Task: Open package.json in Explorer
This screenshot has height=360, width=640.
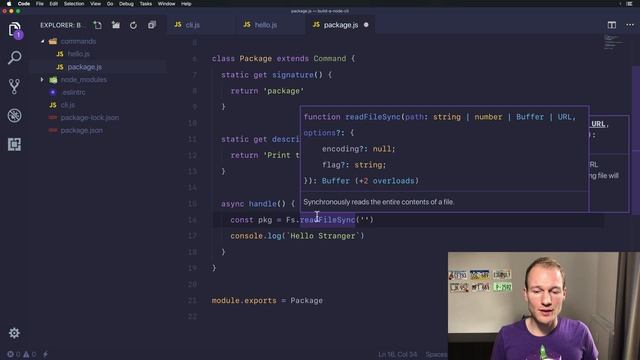Action: tap(82, 131)
